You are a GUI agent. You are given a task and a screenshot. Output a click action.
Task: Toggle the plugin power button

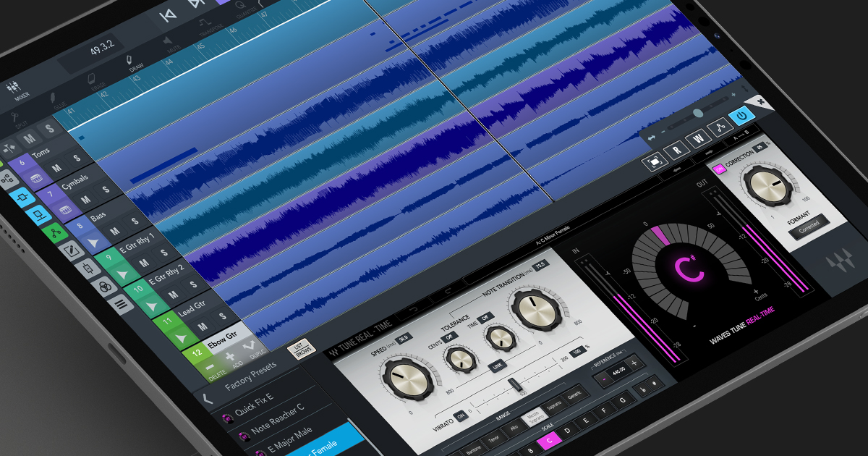tap(741, 115)
